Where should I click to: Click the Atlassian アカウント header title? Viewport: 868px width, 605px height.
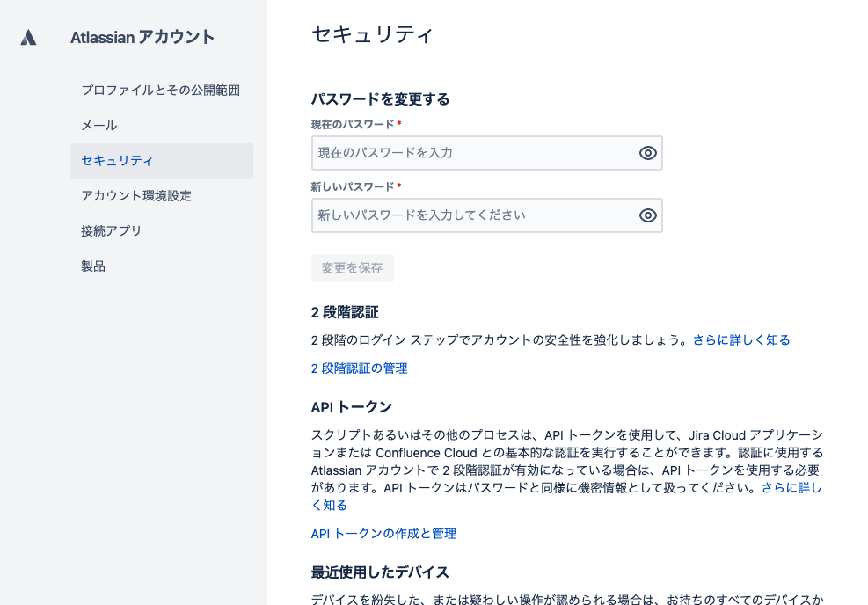click(142, 37)
